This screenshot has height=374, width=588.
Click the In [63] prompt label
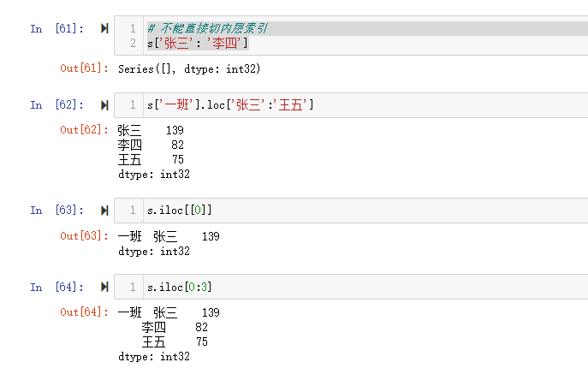point(56,210)
